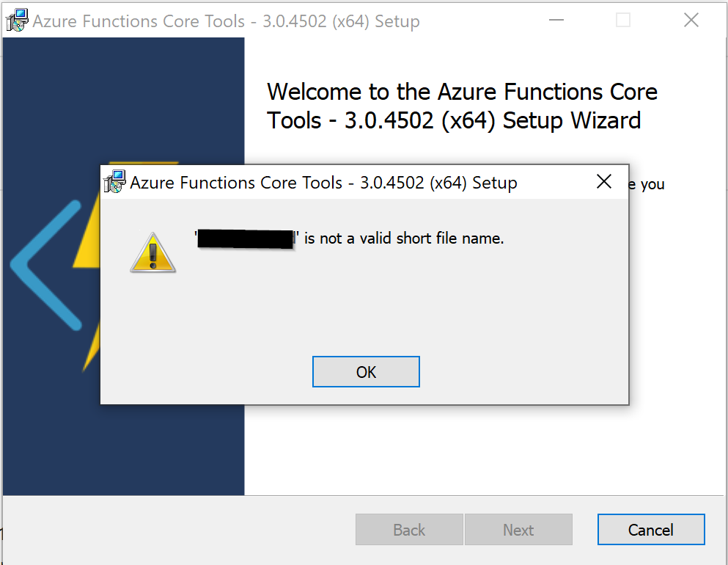
Task: Select the yellow warning triangle icon
Action: (153, 252)
